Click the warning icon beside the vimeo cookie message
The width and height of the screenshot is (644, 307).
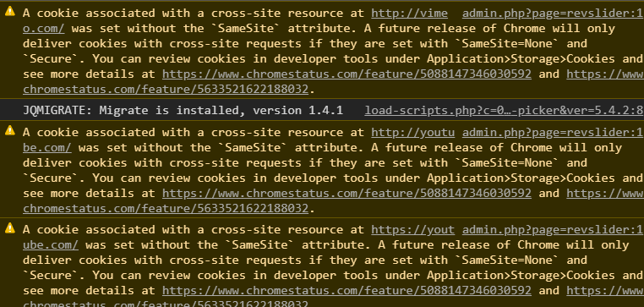(x=10, y=12)
